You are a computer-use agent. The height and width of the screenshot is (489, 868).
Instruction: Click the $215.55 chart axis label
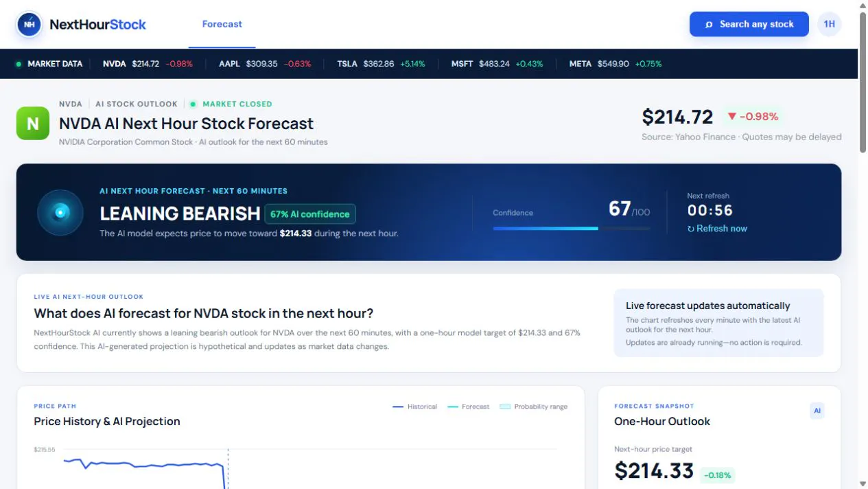click(x=45, y=450)
